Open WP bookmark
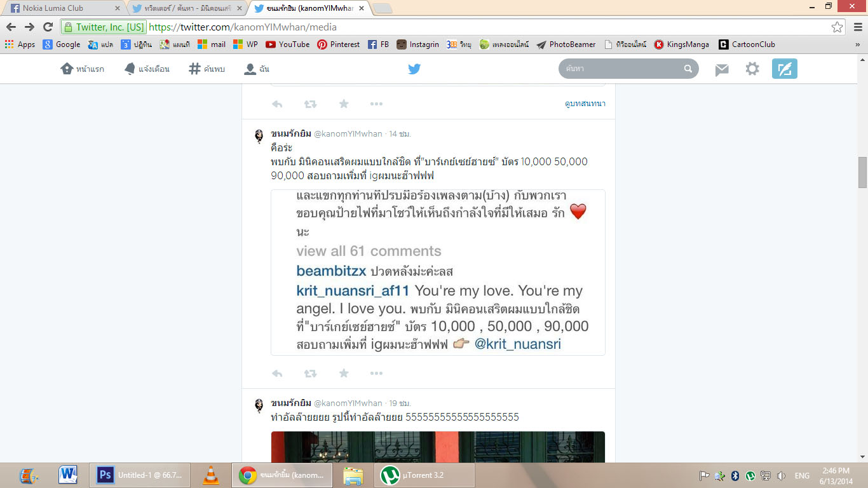 pyautogui.click(x=246, y=44)
